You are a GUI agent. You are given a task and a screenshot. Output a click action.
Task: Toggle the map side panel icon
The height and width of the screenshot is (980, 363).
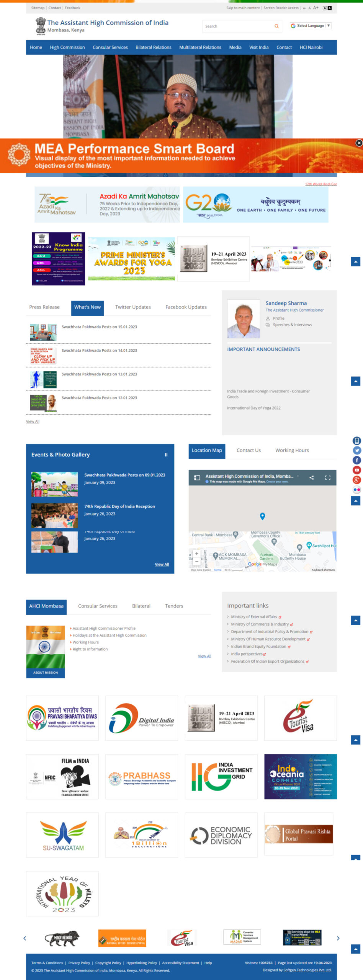197,477
